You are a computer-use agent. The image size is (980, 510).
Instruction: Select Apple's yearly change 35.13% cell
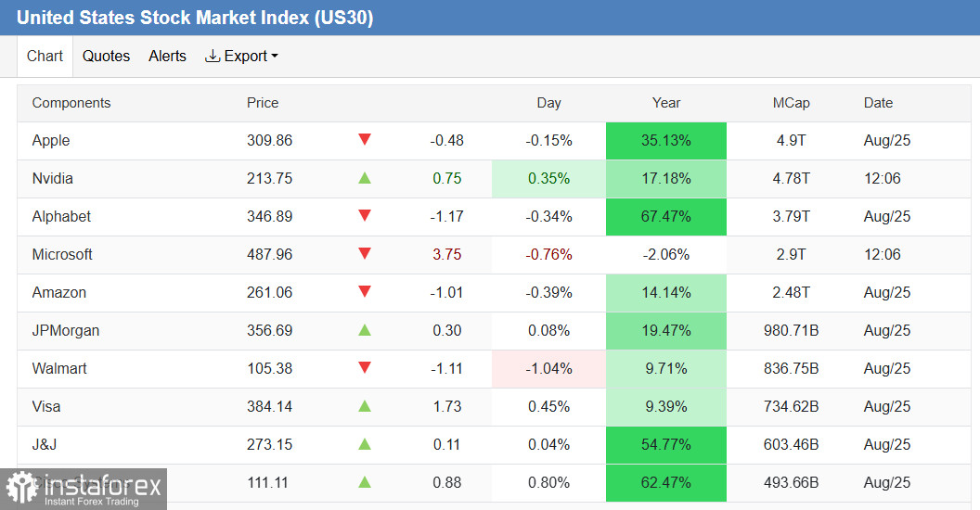(666, 140)
